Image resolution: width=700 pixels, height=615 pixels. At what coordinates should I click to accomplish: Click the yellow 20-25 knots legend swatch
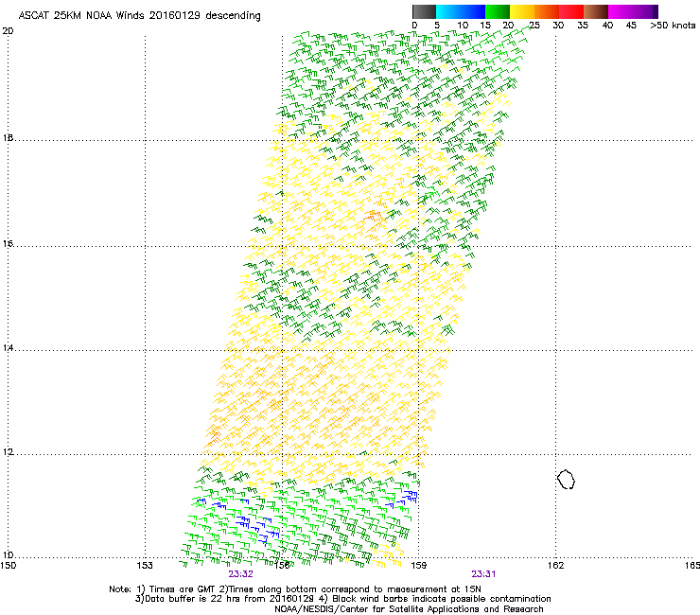[x=522, y=11]
